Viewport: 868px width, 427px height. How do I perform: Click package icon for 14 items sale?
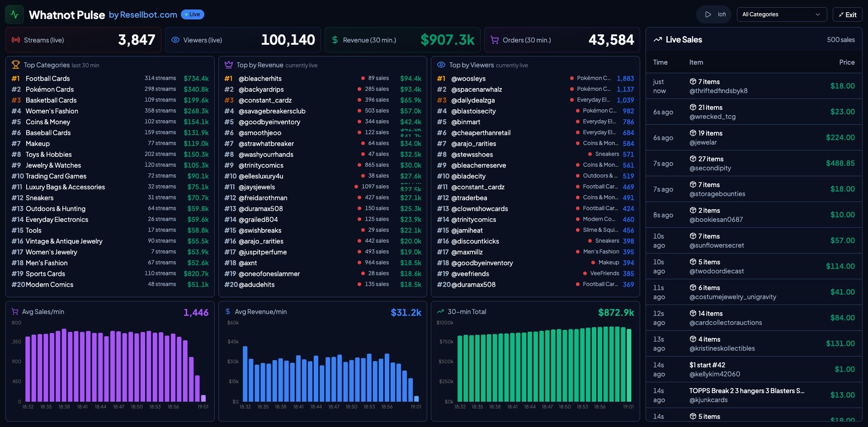pyautogui.click(x=693, y=313)
